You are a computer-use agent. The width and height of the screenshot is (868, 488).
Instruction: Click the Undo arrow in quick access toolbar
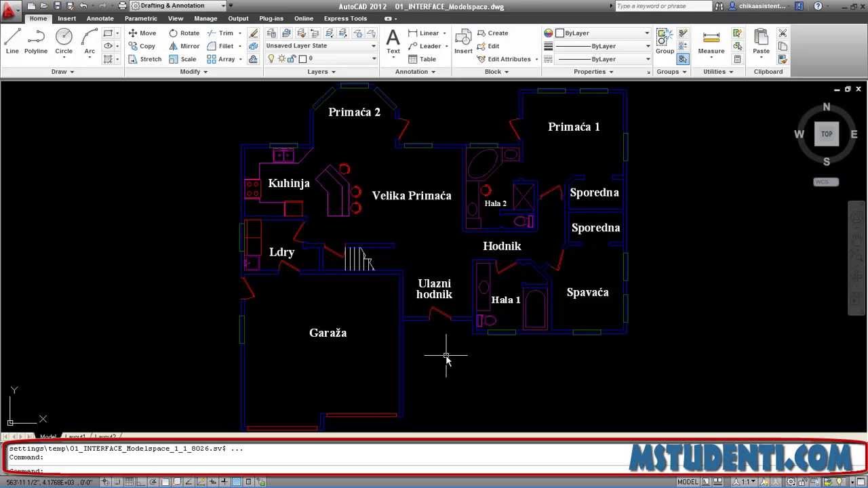83,5
